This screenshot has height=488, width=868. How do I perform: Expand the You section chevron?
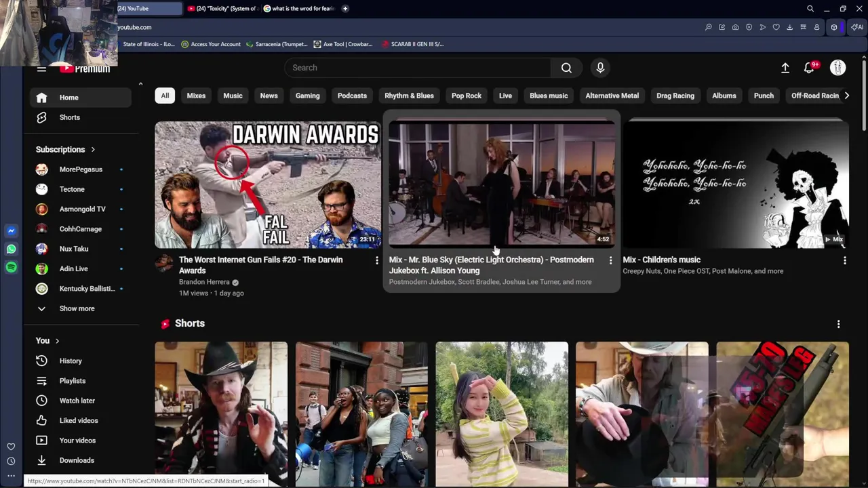(x=57, y=341)
